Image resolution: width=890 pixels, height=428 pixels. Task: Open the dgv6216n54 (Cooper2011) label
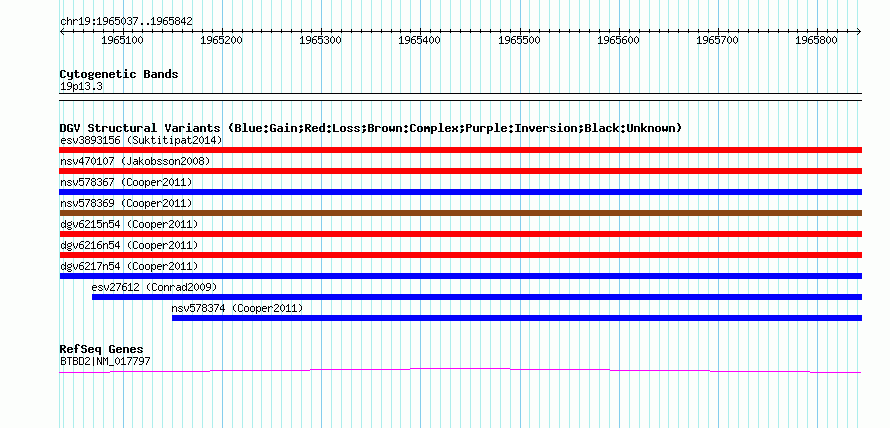coord(129,245)
